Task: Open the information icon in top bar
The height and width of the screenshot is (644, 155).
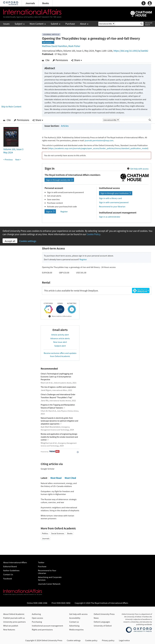Action: pos(144,3)
